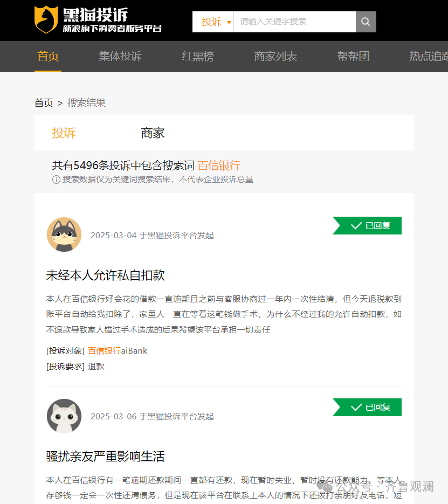Click the 新浪旗下消费者服务平台 tagline
Image resolution: width=448 pixels, height=504 pixels.
(x=112, y=29)
